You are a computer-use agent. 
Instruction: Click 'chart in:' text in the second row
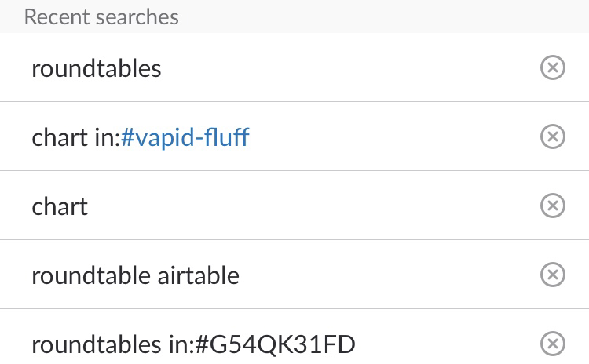click(x=76, y=138)
